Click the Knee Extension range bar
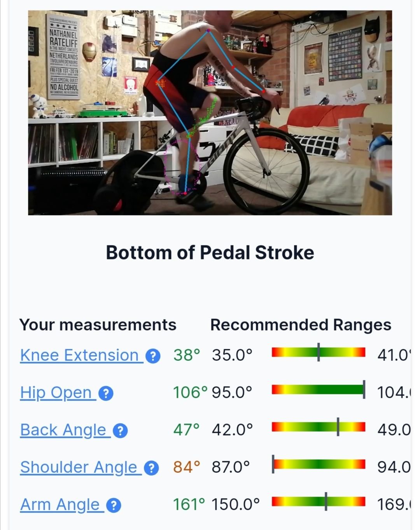 pos(318,352)
